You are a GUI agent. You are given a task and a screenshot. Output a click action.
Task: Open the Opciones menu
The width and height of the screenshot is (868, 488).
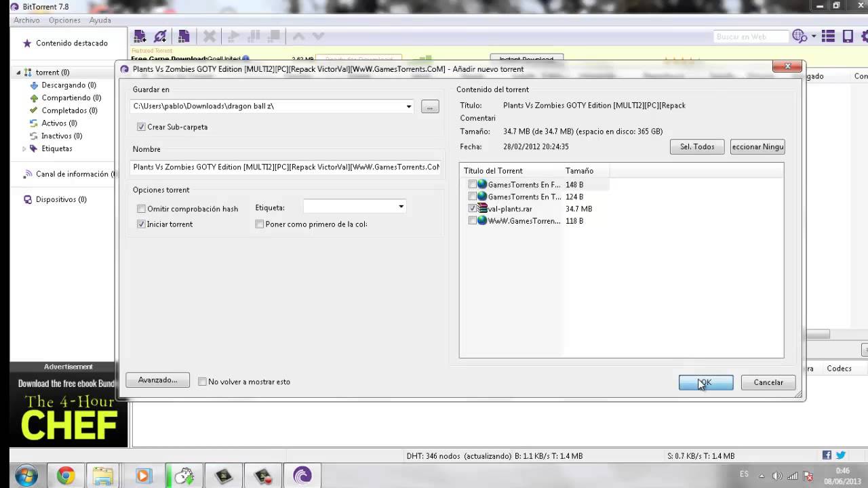click(x=64, y=20)
